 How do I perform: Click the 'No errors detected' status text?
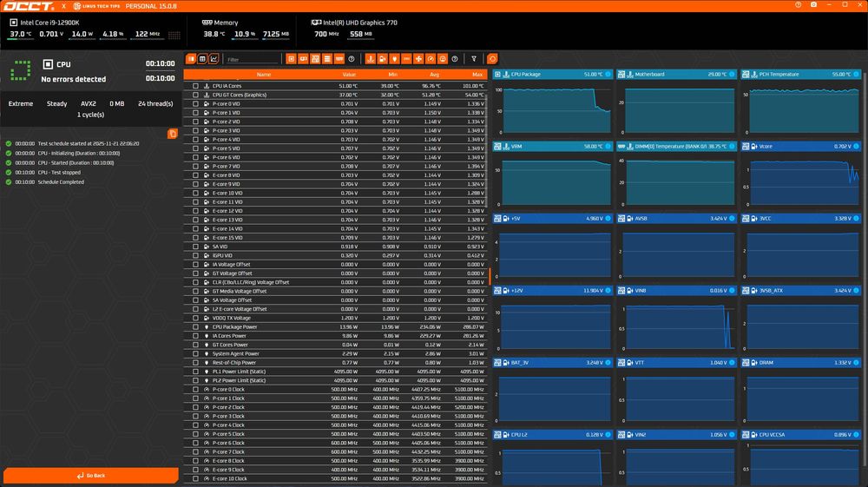point(74,79)
